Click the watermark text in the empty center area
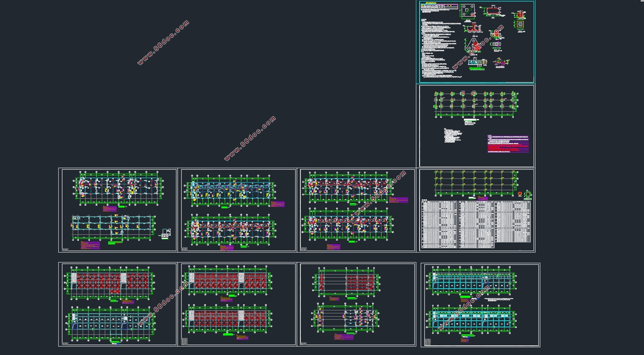Screen dimensions: 644x355 point(250,138)
